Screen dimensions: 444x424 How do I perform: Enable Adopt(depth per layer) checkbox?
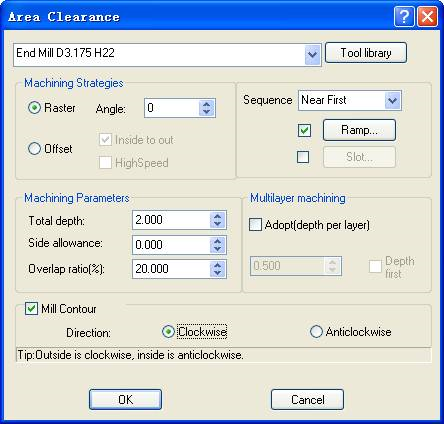click(255, 225)
